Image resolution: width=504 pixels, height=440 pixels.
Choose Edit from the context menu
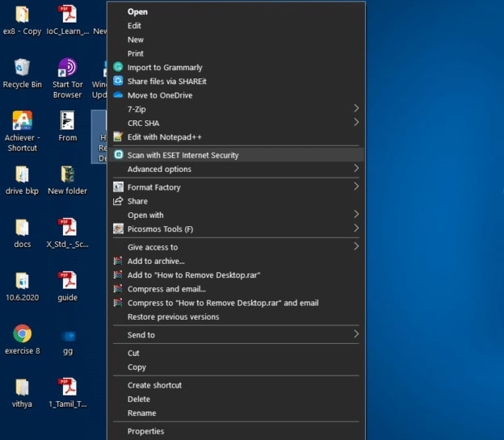pyautogui.click(x=236, y=26)
